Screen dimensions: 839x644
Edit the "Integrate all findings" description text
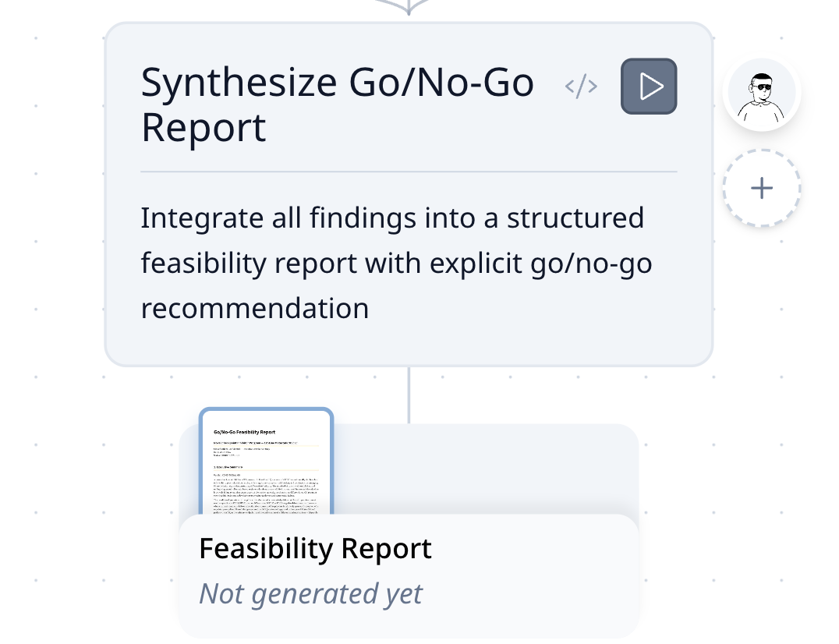click(x=391, y=218)
